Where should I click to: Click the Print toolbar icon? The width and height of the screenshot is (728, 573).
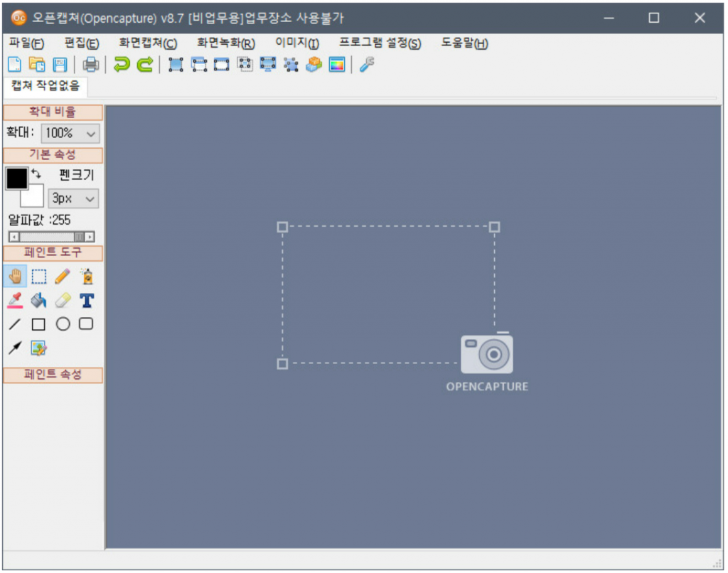(91, 64)
